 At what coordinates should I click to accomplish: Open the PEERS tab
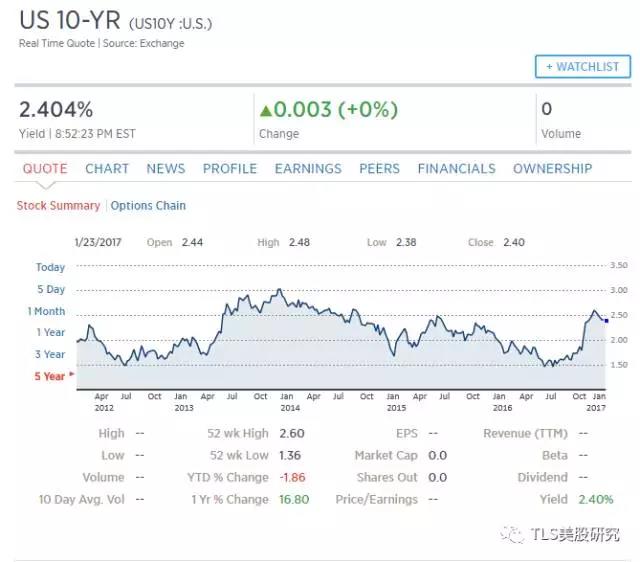point(380,169)
